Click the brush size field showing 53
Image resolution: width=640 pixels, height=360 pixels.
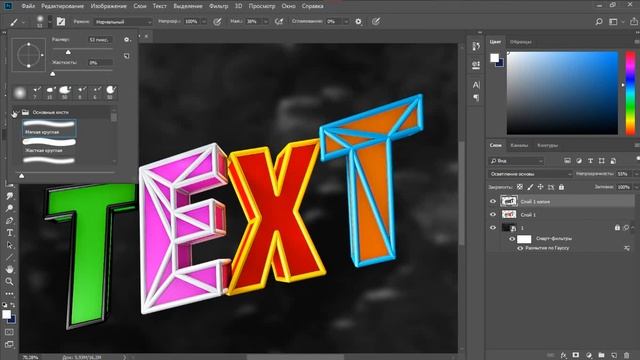(x=100, y=40)
